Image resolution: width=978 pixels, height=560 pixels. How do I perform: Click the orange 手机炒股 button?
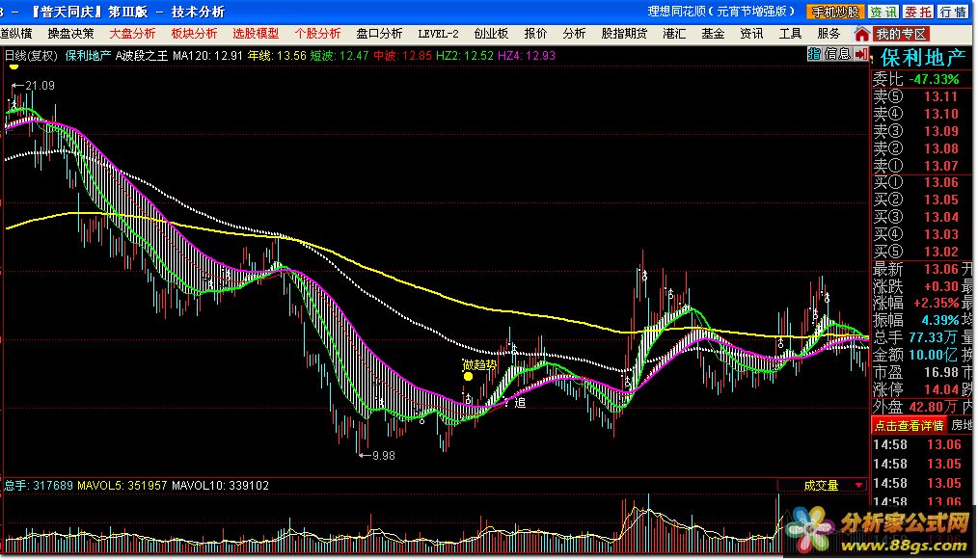[x=835, y=12]
